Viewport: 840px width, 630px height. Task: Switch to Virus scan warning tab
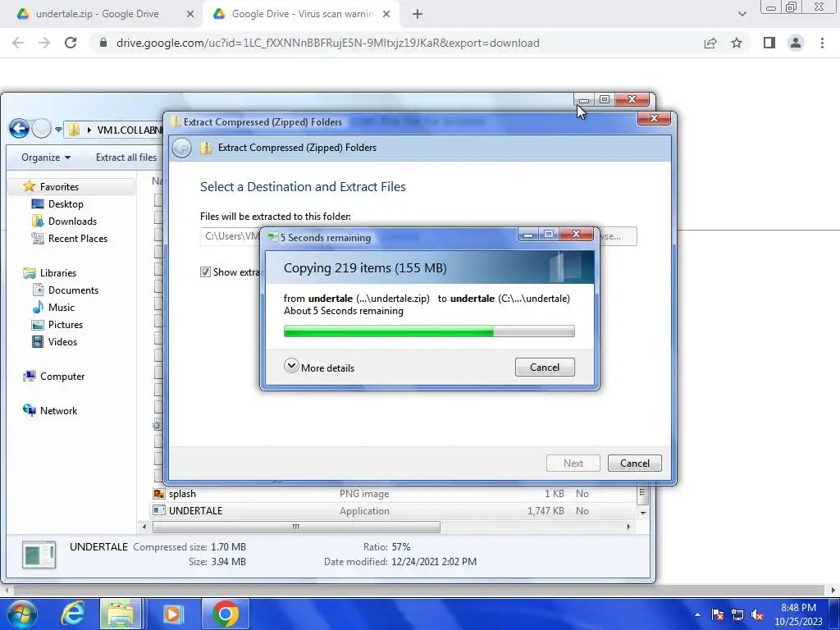click(302, 14)
